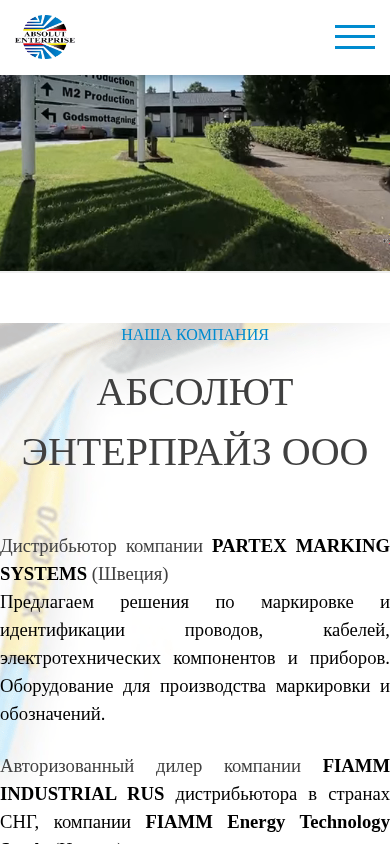Click the АБСОЛЮТ title word
The image size is (390, 844).
(195, 392)
